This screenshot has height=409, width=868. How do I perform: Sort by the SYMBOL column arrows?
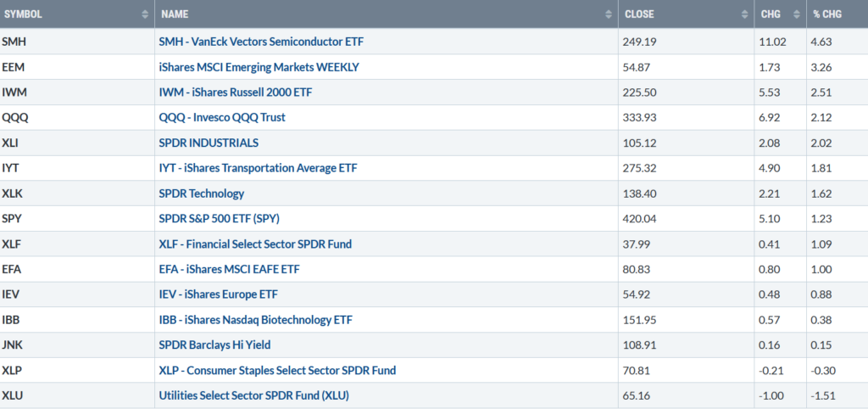145,15
